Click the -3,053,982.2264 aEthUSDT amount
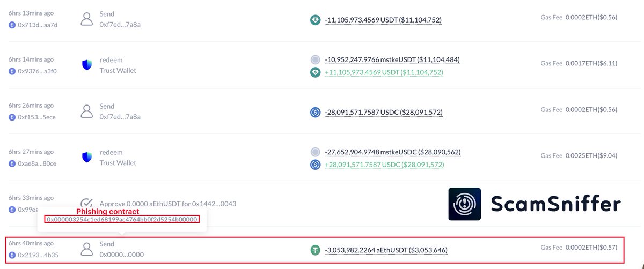644x269 pixels. [386, 250]
